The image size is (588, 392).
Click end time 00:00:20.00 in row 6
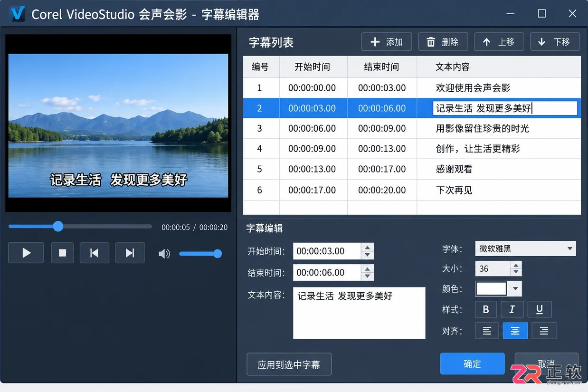(x=382, y=190)
